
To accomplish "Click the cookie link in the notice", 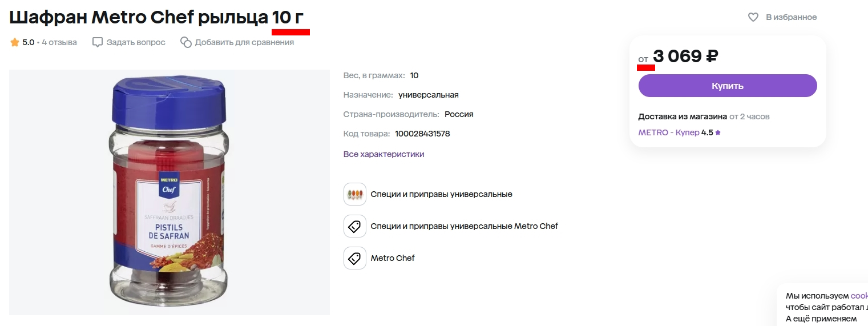I will [859, 296].
